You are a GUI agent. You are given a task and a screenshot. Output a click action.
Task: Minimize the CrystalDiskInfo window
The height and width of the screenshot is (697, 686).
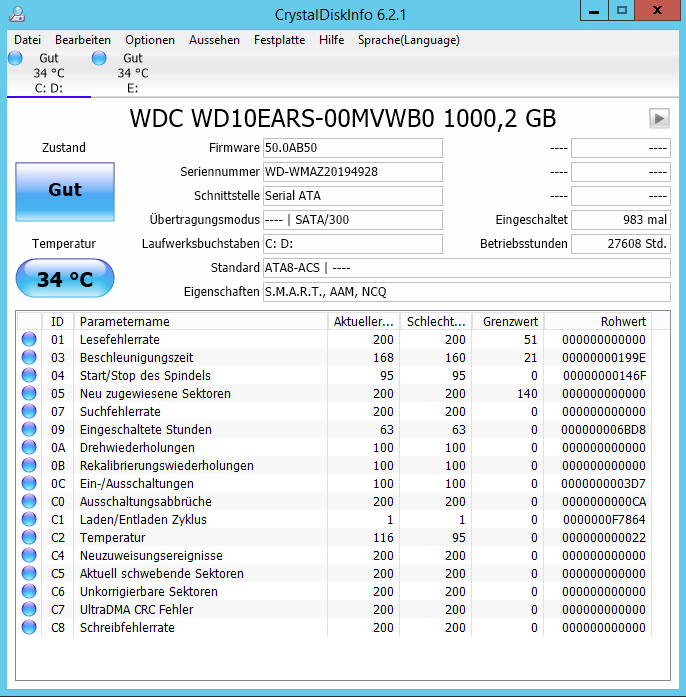tap(594, 11)
